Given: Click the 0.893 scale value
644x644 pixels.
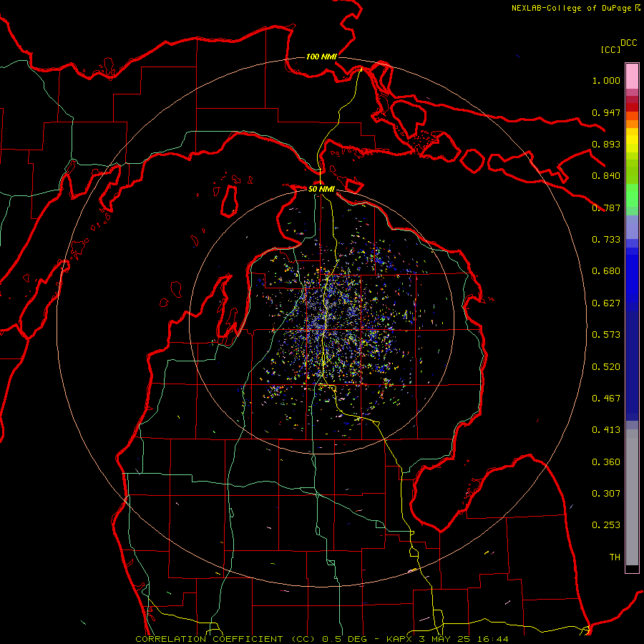Looking at the screenshot, I should [606, 144].
